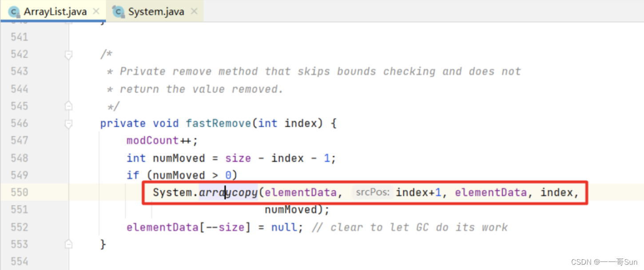Viewport: 644px width, 270px height.
Task: Click the System.java class file icon
Action: point(119,12)
